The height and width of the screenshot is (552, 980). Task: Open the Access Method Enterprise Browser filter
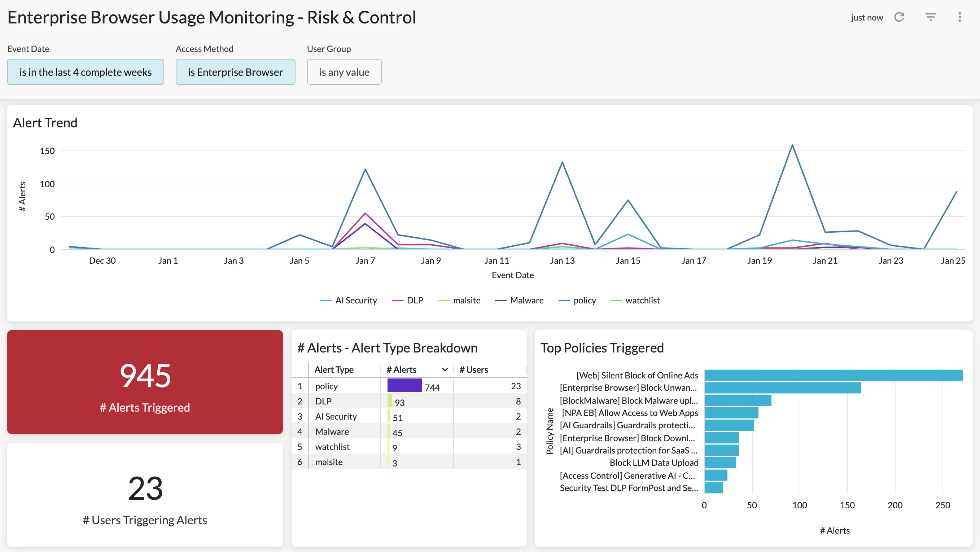click(x=235, y=72)
